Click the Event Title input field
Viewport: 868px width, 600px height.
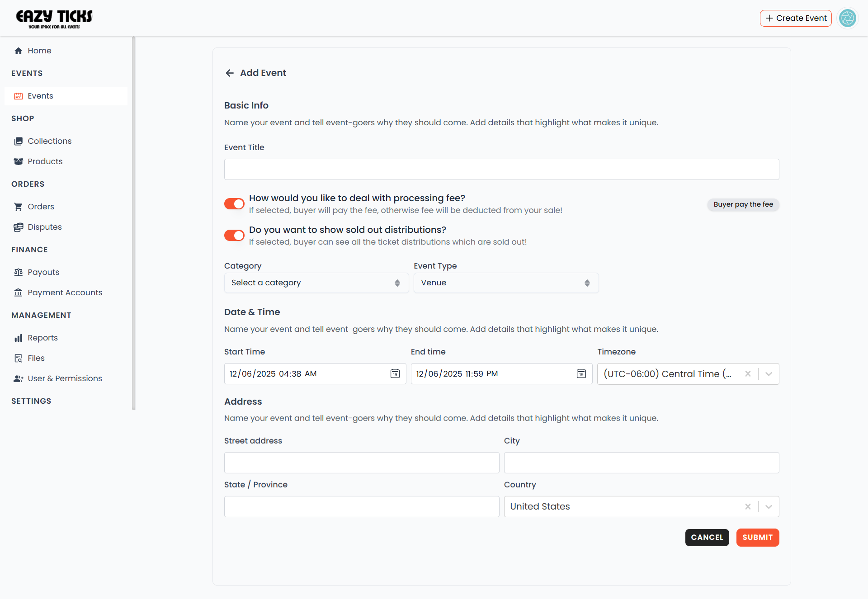click(x=501, y=169)
